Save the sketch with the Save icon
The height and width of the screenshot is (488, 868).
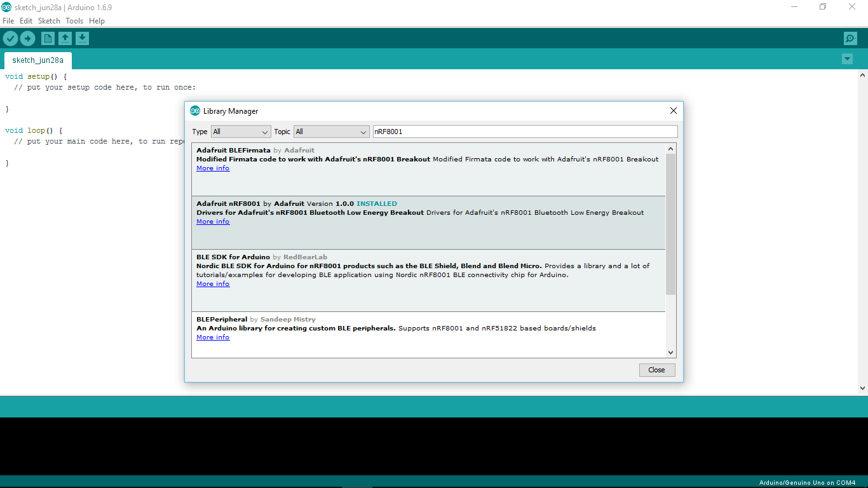coord(82,39)
